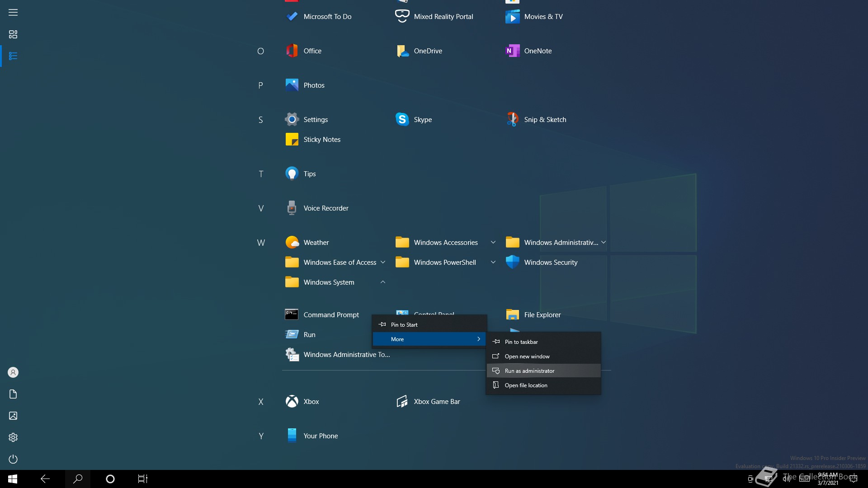Open Windows Security shield icon
Screen dimensions: 868x488
tap(513, 263)
